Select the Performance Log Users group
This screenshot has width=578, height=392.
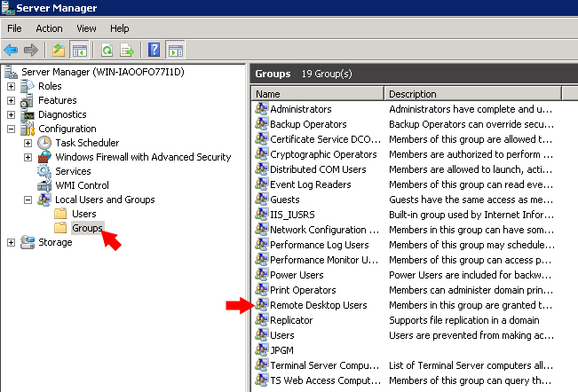tap(320, 245)
